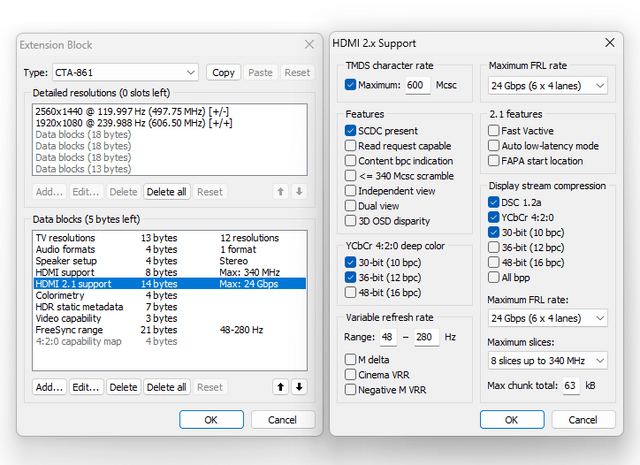The width and height of the screenshot is (640, 465).
Task: Enable M delta checkbox
Action: (x=350, y=360)
